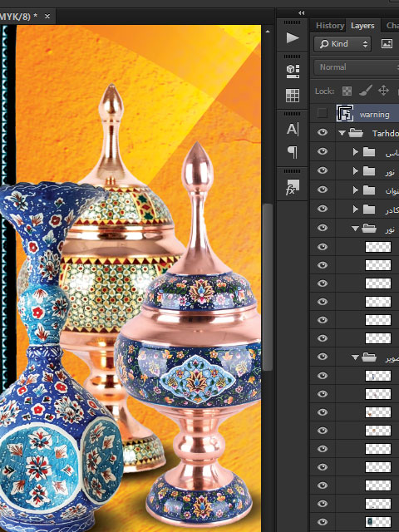This screenshot has width=399, height=532.
Task: Hide the Tarhdo group
Action: coord(323,132)
